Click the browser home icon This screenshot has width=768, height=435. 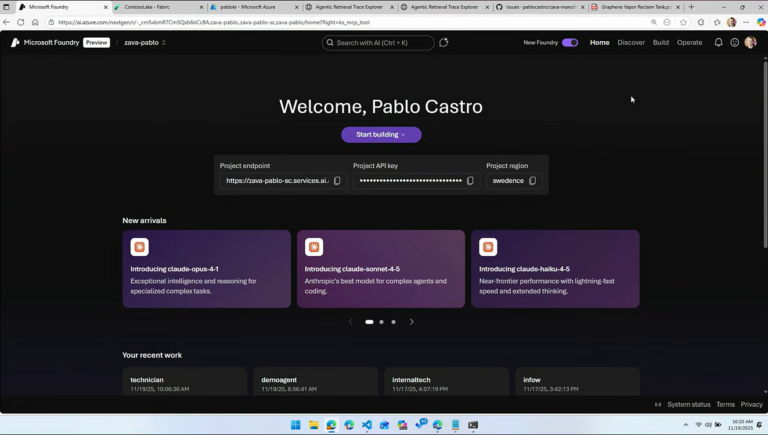35,22
